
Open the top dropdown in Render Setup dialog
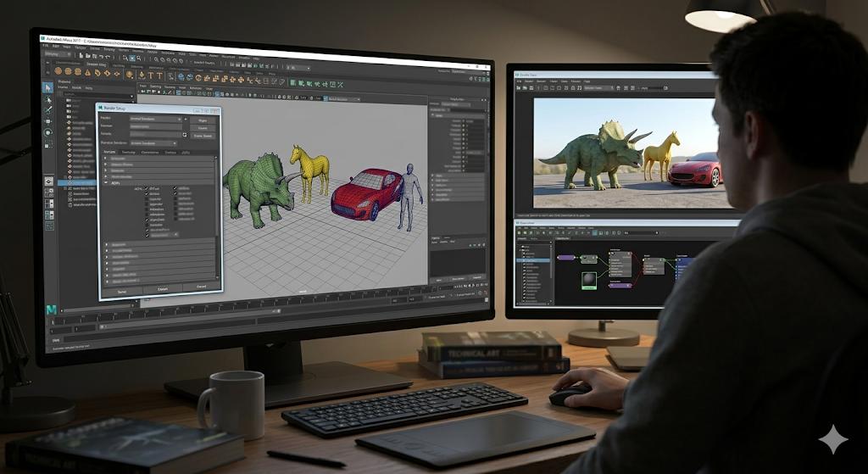(x=155, y=119)
